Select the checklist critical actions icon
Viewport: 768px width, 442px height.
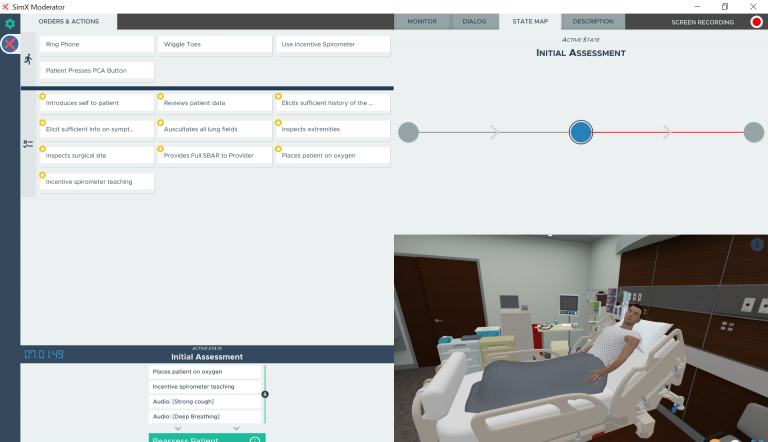pyautogui.click(x=28, y=144)
